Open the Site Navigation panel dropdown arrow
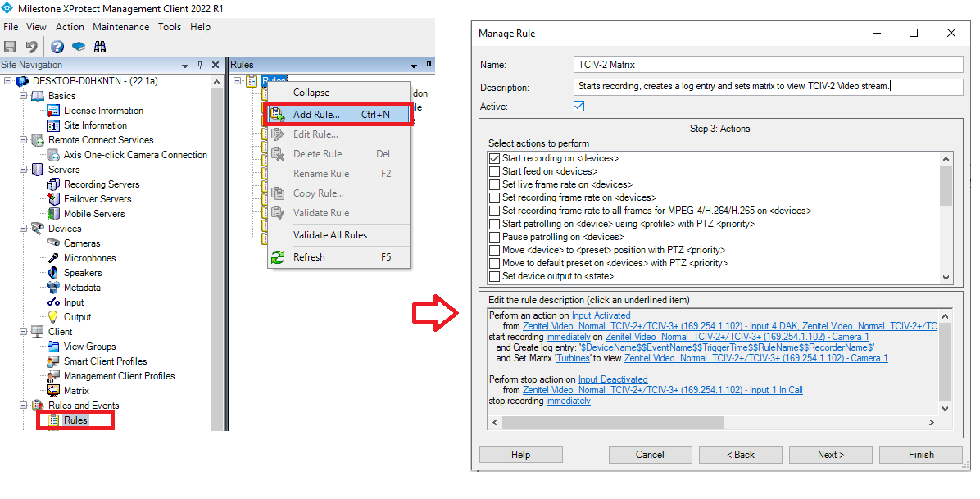Image resolution: width=980 pixels, height=499 pixels. click(x=185, y=66)
